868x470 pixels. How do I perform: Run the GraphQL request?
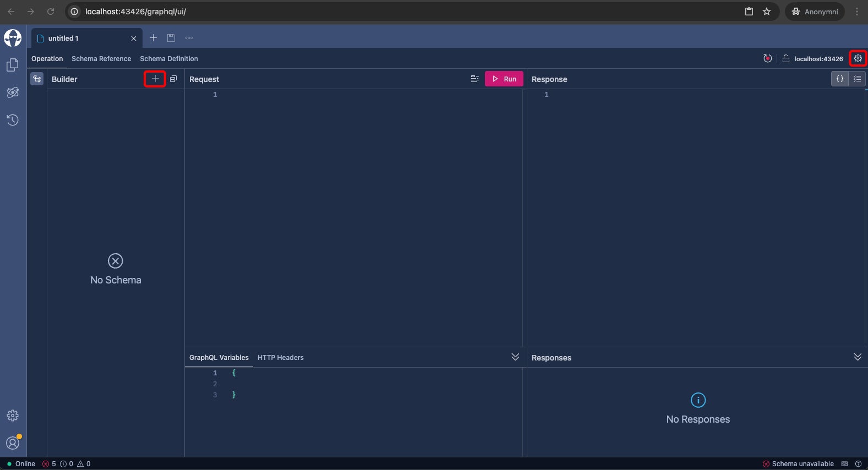[504, 79]
